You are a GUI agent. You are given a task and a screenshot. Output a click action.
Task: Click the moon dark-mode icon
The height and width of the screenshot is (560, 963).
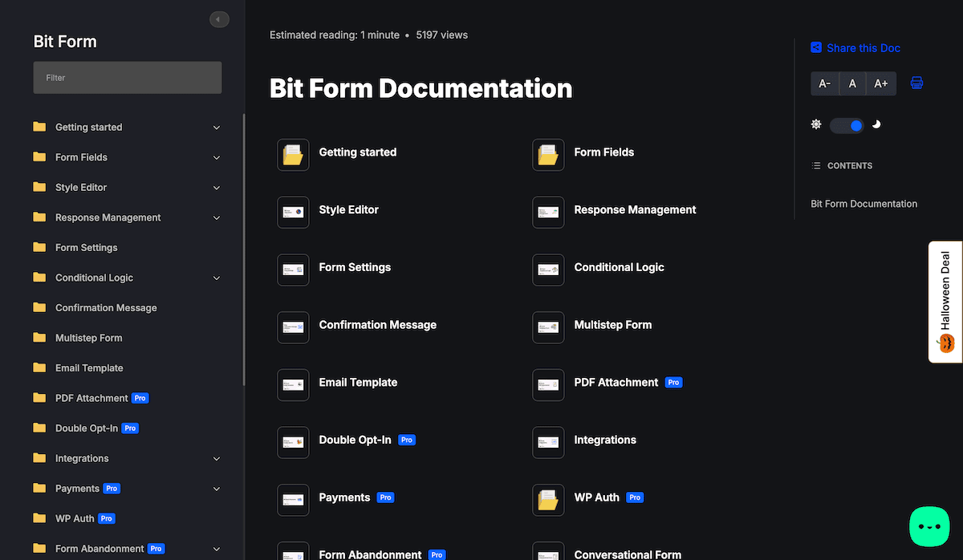click(876, 124)
